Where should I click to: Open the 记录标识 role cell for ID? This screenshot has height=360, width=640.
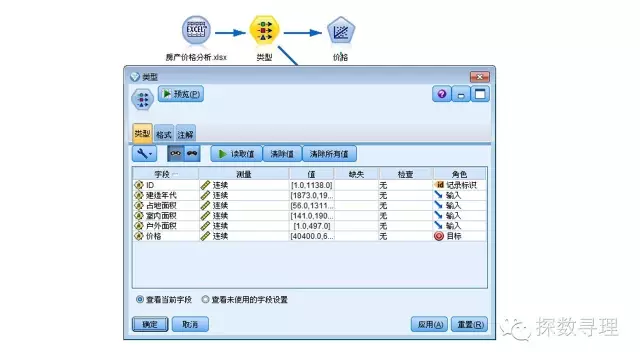pos(460,185)
